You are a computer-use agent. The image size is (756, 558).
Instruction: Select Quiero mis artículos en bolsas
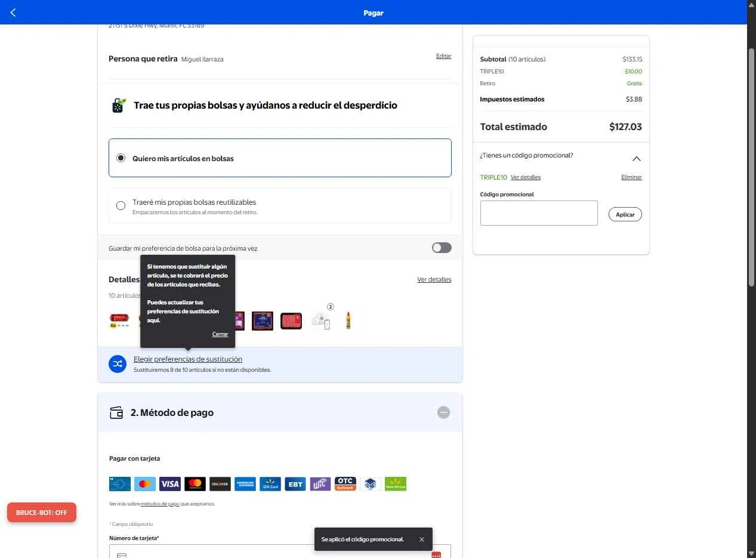[280, 158]
